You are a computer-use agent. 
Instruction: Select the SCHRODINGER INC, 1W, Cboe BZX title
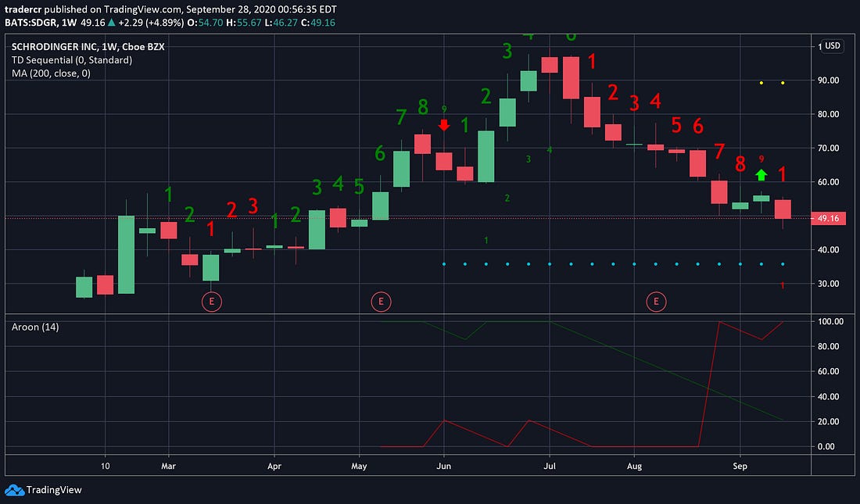pyautogui.click(x=88, y=47)
